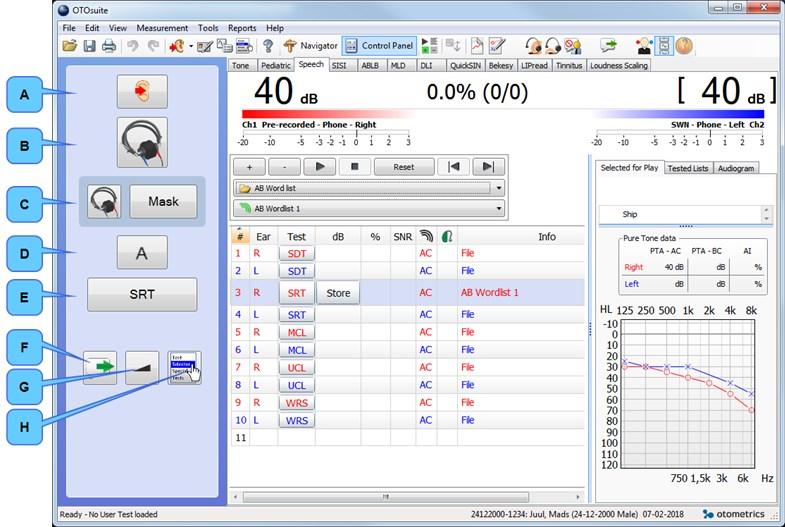The height and width of the screenshot is (527, 785).
Task: Click the checklist-with-pencil toolbar icon
Action: pos(497,46)
